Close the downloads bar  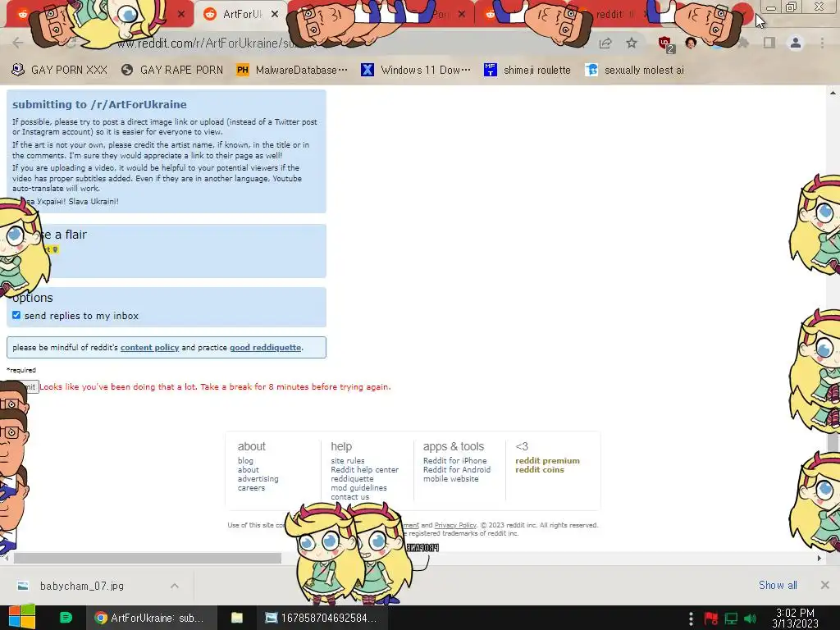(x=825, y=585)
